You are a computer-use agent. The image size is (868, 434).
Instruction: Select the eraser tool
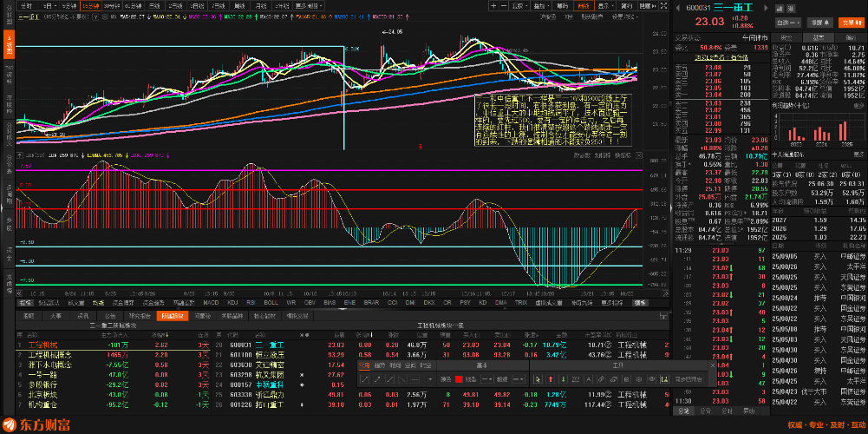click(x=614, y=379)
